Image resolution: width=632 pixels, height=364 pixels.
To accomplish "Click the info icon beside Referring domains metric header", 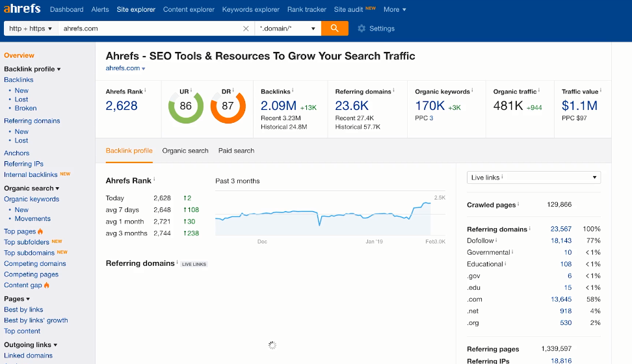I will [x=393, y=90].
